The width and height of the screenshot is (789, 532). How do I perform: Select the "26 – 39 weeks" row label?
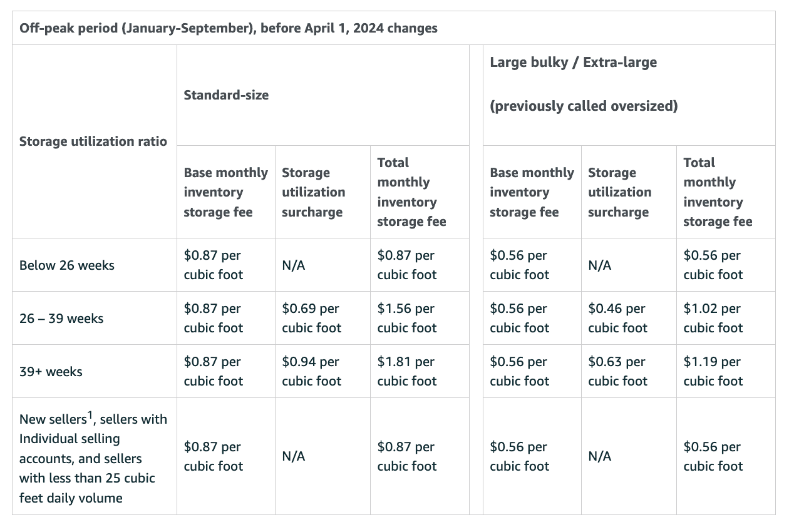click(61, 318)
